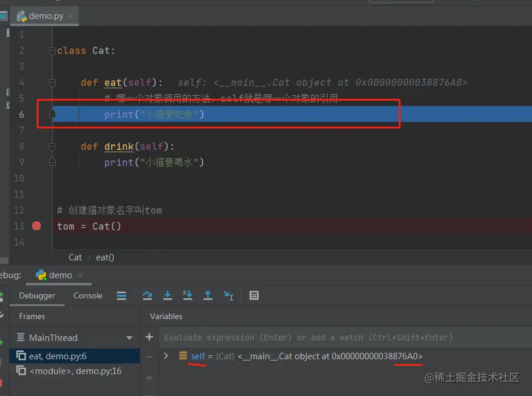
Task: Open the Debugger tab
Action: [x=37, y=295]
